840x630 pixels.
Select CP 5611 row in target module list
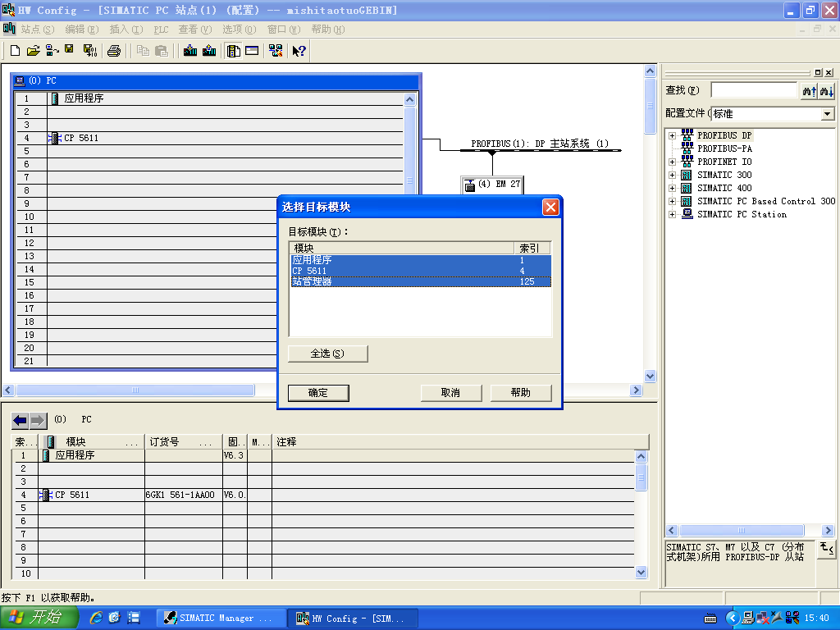[421, 271]
